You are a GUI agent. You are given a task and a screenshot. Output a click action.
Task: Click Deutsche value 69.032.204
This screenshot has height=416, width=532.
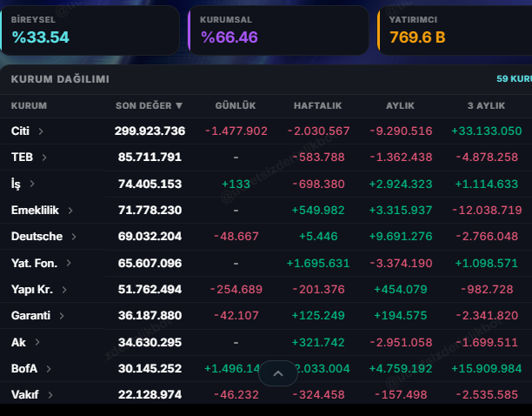[x=150, y=237]
